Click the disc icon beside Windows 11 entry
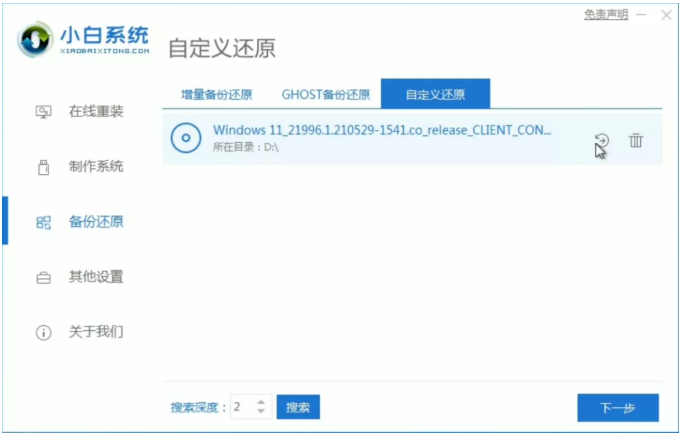Image resolution: width=681 pixels, height=434 pixels. pos(186,139)
